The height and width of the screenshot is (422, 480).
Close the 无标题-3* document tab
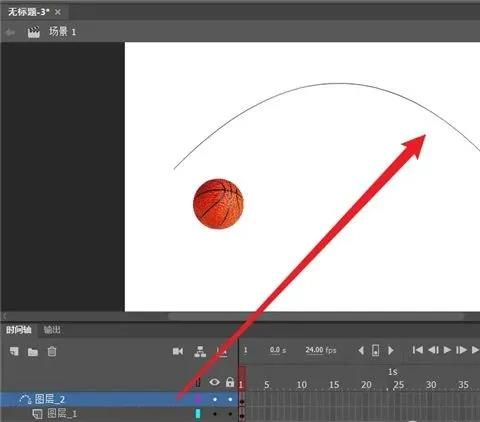pyautogui.click(x=58, y=12)
